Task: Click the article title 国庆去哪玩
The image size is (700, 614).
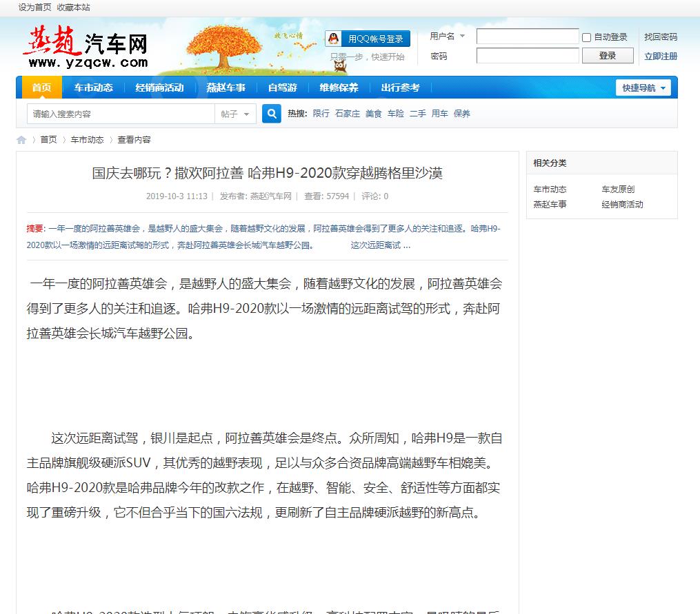Action: point(267,173)
